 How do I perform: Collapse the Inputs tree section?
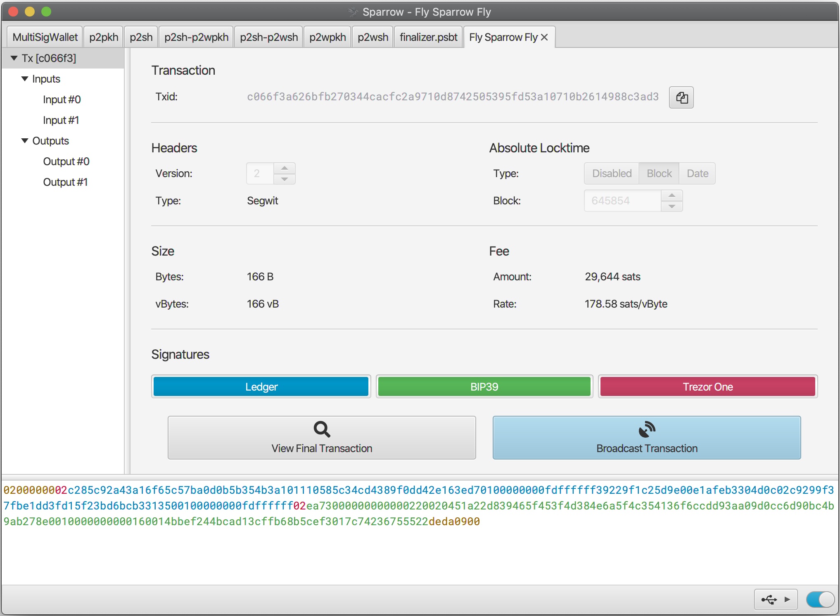click(x=25, y=79)
